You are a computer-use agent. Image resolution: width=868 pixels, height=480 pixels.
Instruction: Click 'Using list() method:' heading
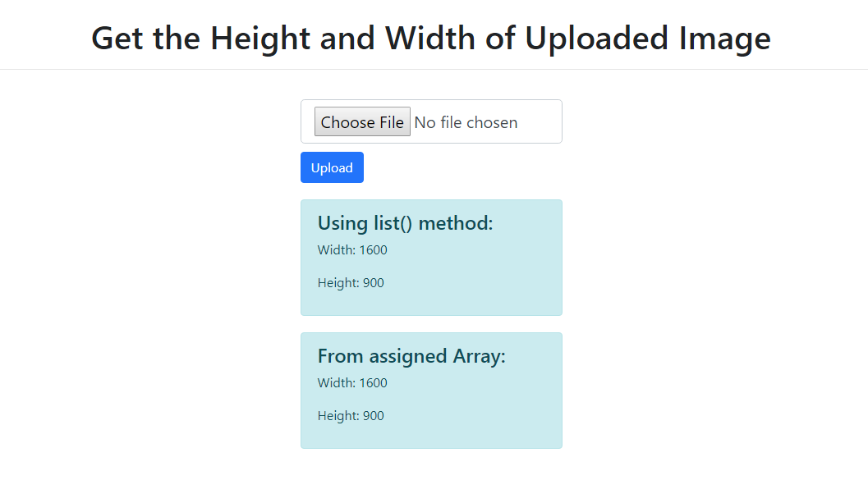click(405, 223)
